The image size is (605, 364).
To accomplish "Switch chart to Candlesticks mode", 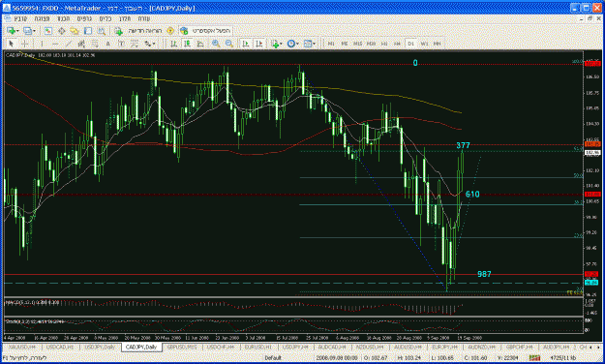I will [187, 44].
